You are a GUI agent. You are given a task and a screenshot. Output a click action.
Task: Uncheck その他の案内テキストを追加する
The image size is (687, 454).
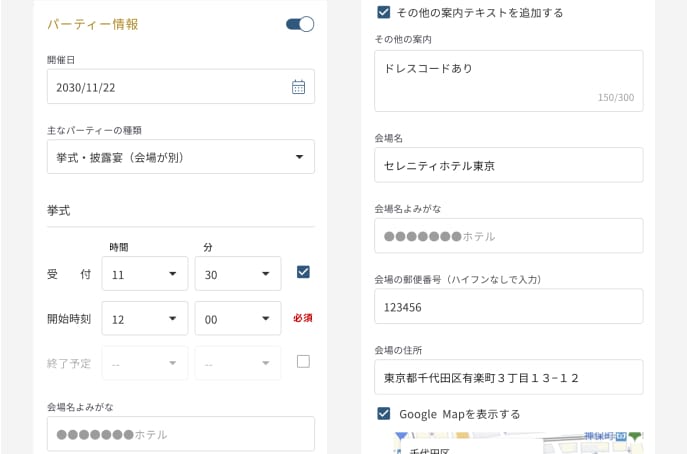point(383,13)
